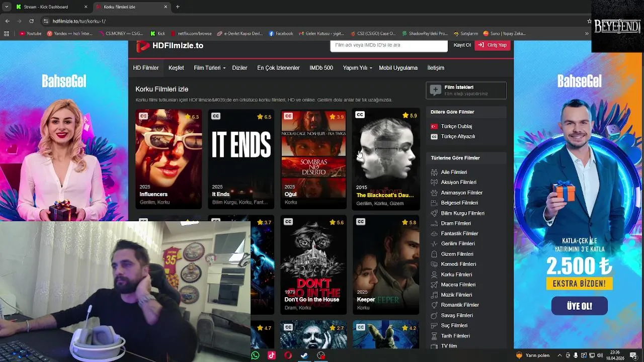Open the TikTok taskbar icon
This screenshot has width=644, height=362.
point(272,355)
